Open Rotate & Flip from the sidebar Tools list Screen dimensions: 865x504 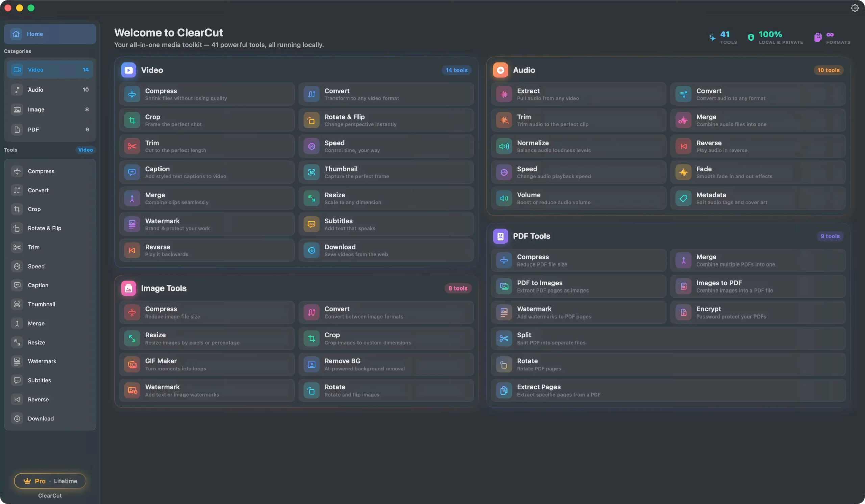tap(50, 228)
